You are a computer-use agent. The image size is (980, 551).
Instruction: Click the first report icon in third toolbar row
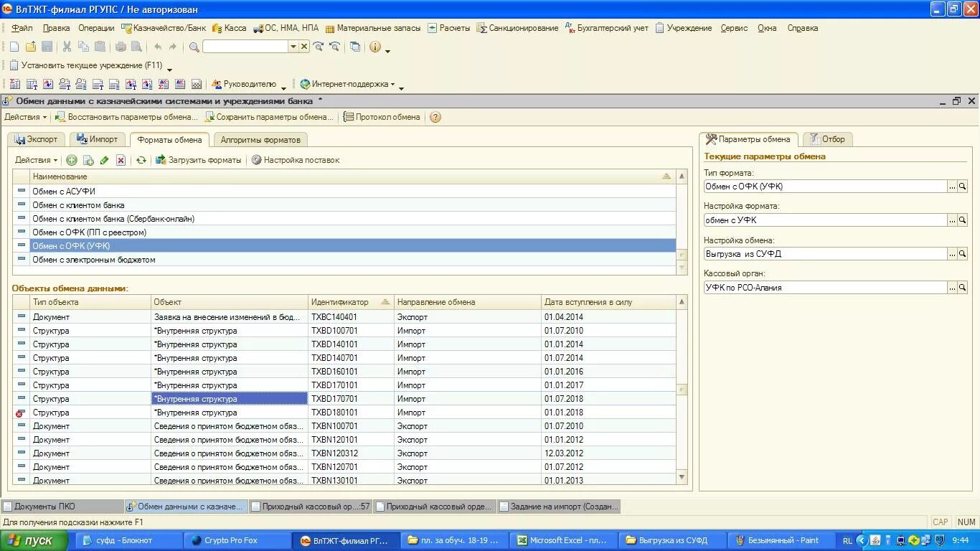14,84
